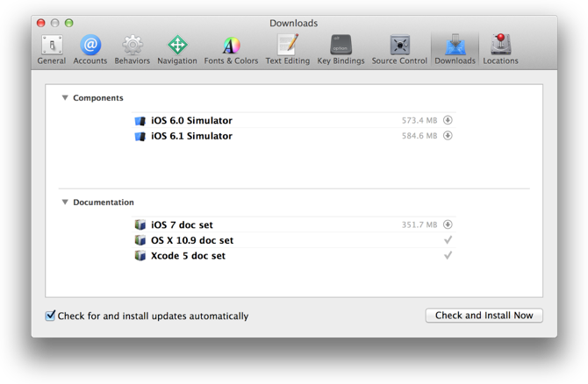Open the Source Control vault icon

point(399,45)
